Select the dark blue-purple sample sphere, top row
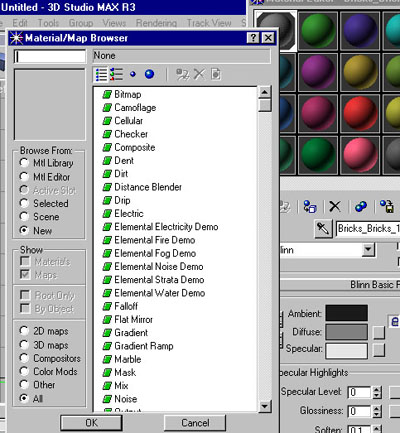Viewport: 400px width, 433px height. coord(360,30)
